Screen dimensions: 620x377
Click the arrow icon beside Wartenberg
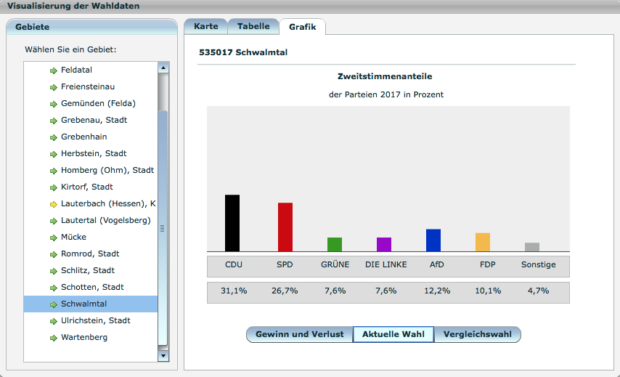coord(53,338)
